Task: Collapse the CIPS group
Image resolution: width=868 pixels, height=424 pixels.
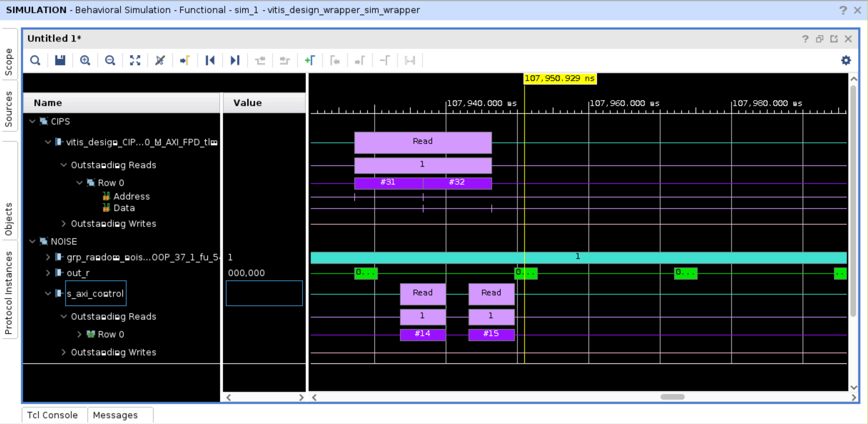Action: pyautogui.click(x=32, y=121)
